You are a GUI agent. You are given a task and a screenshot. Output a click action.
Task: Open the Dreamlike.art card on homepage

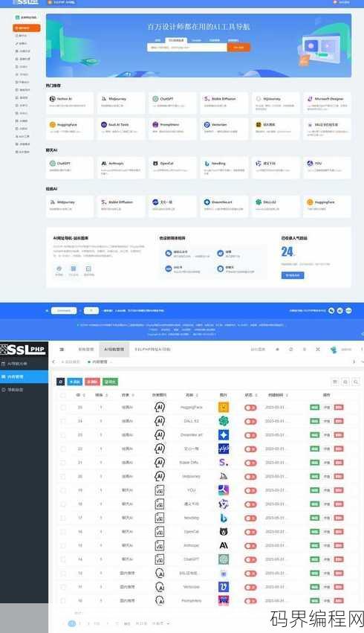(224, 206)
